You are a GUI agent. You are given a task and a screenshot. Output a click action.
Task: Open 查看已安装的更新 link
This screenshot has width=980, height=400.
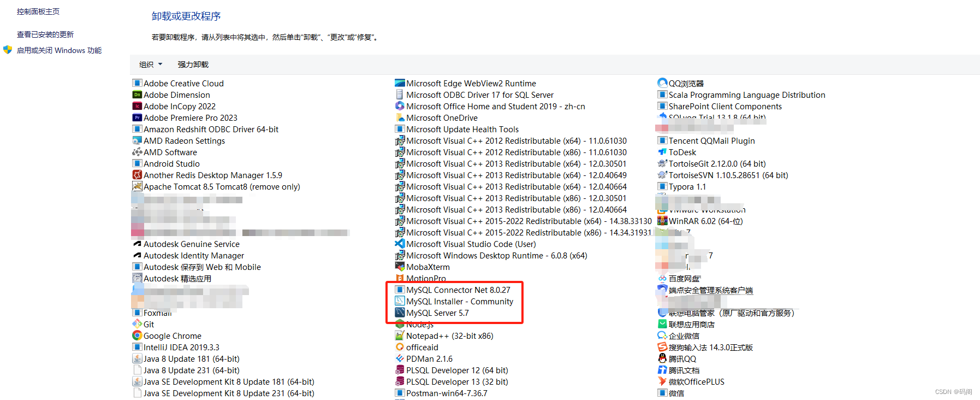click(x=45, y=34)
